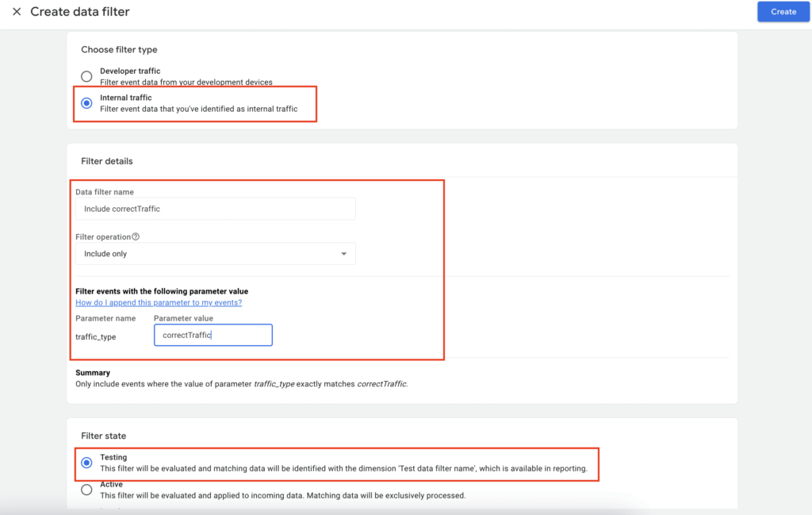The height and width of the screenshot is (515, 812).
Task: Select the Developer traffic filter type
Action: click(x=86, y=76)
